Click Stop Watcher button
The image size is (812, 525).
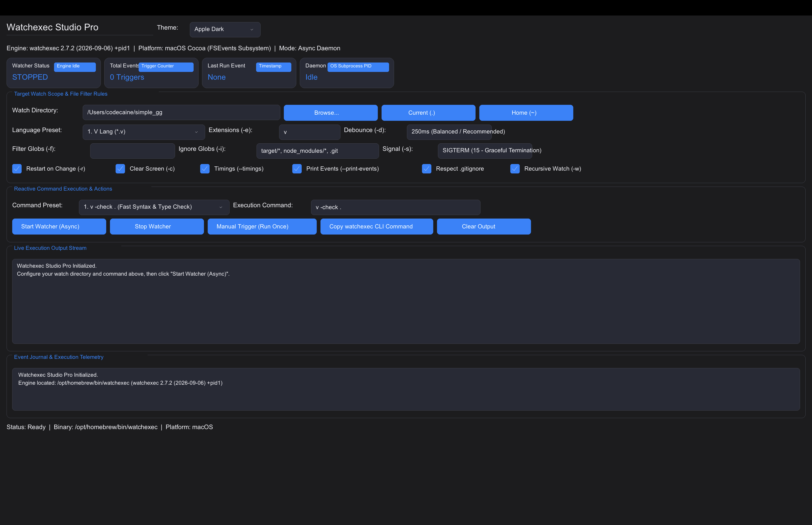point(157,226)
